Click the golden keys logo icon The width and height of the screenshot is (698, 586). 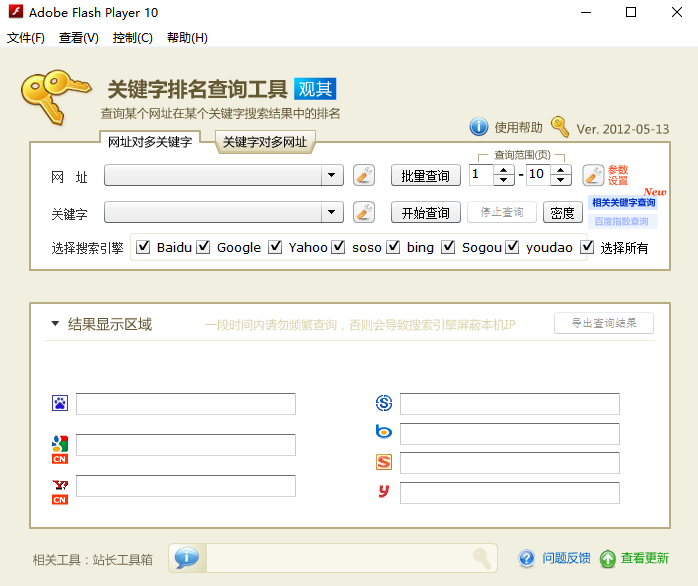[x=56, y=97]
